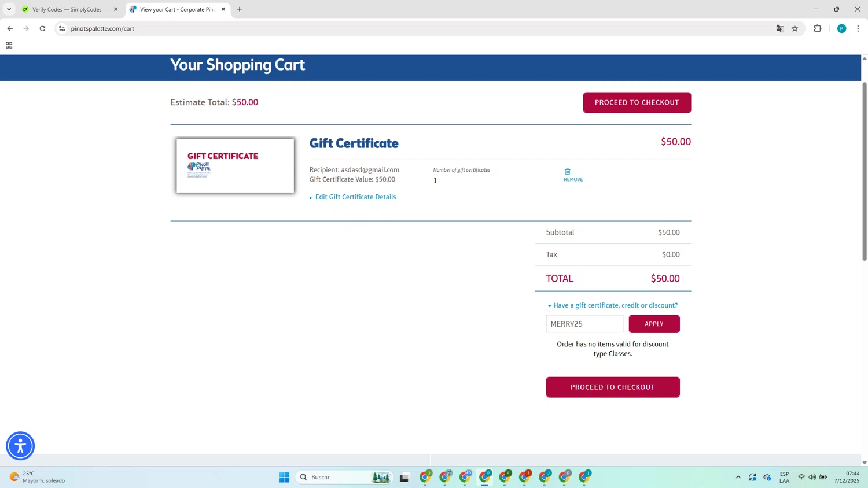Open the tab search dropdown arrow

click(9, 9)
